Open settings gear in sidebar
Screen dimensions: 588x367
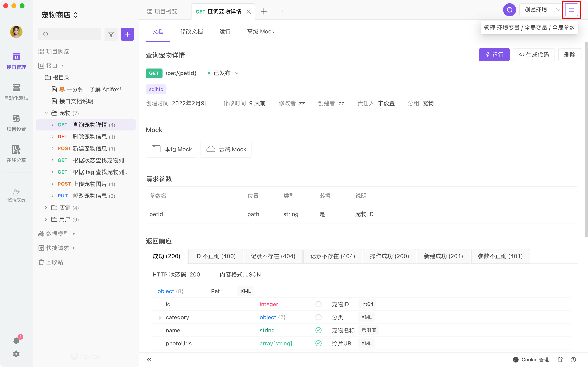(x=16, y=354)
